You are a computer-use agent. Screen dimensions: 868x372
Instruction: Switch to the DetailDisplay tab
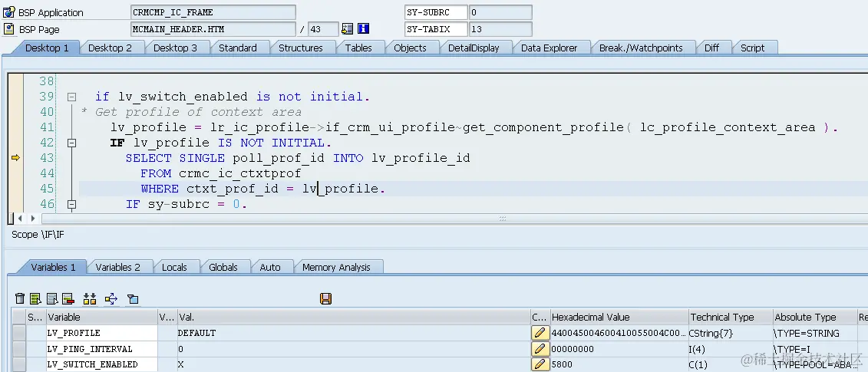pyautogui.click(x=474, y=48)
